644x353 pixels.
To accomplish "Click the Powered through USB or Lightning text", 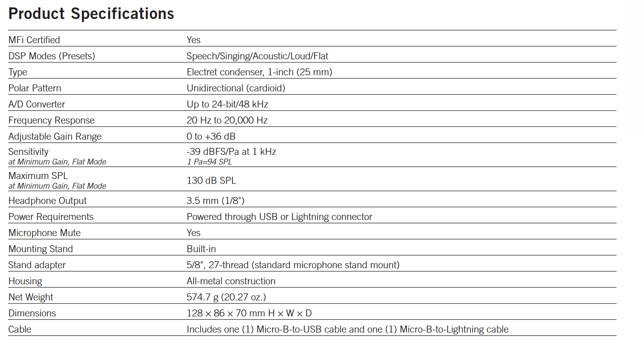I will 279,217.
